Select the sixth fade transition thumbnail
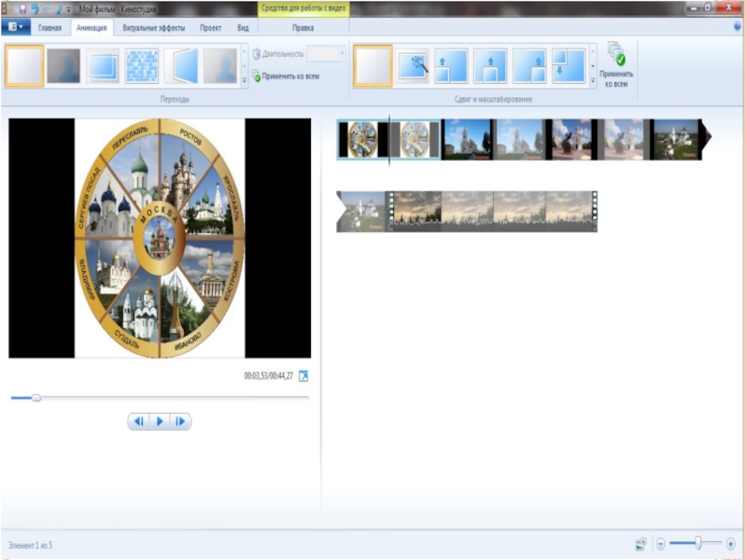Image resolution: width=747 pixels, height=560 pixels. tap(220, 65)
